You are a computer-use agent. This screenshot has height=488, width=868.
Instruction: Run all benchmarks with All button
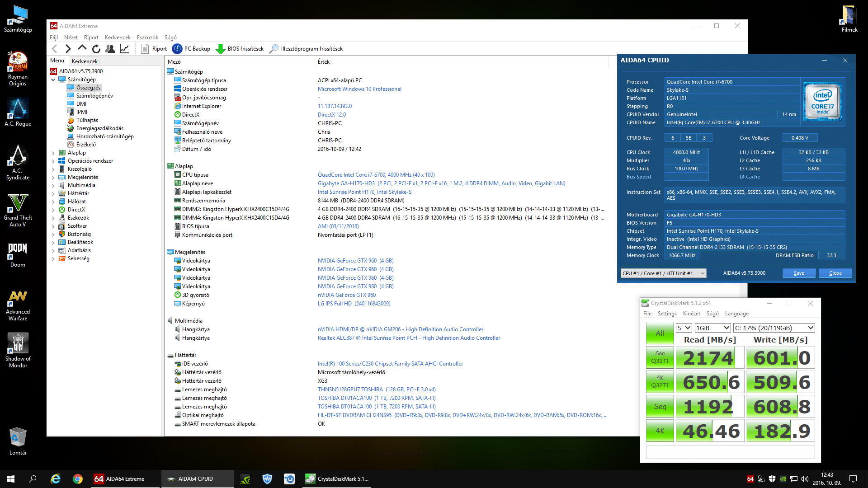click(660, 333)
